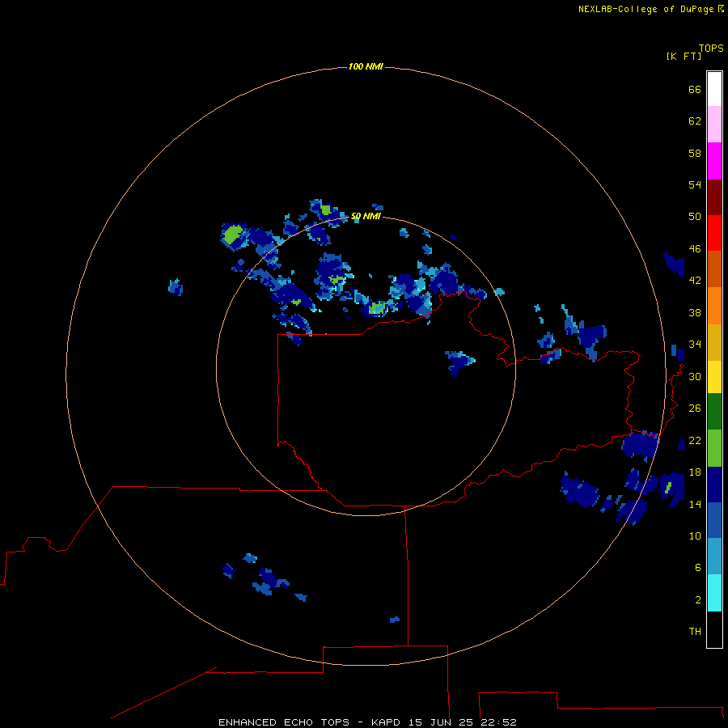Image resolution: width=728 pixels, height=728 pixels.
Task: Pick the bright orange legend swatch
Action: pyautogui.click(x=714, y=306)
